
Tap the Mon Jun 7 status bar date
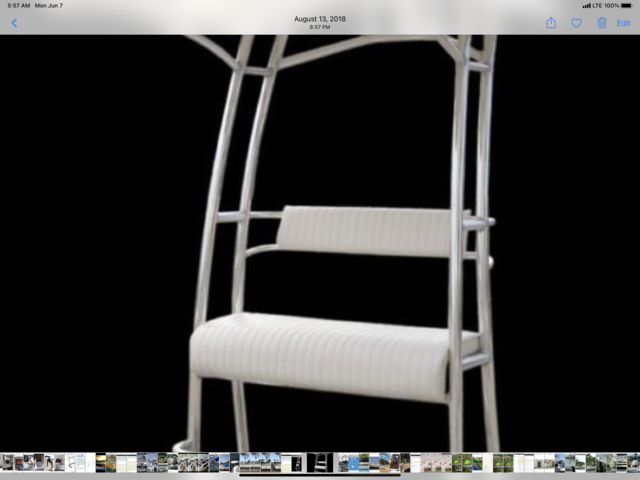49,6
